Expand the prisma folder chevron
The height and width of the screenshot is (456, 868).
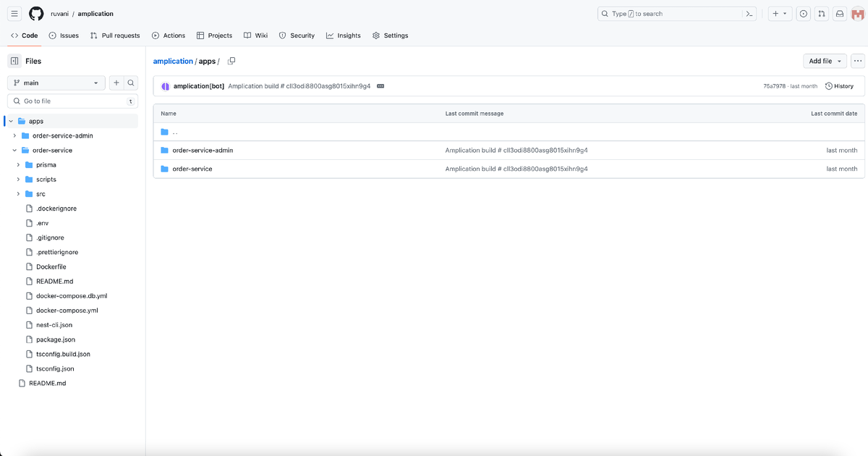click(19, 164)
